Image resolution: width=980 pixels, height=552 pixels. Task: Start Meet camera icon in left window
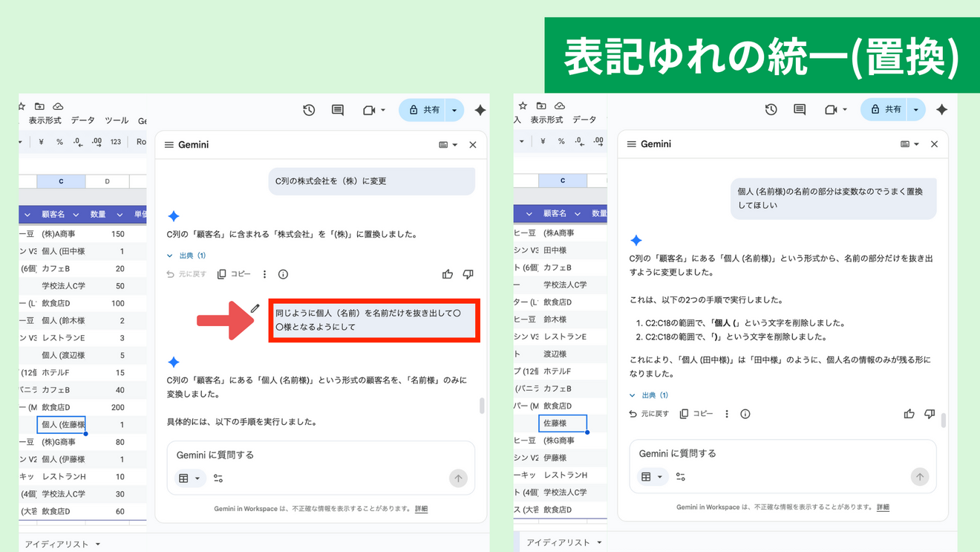369,110
